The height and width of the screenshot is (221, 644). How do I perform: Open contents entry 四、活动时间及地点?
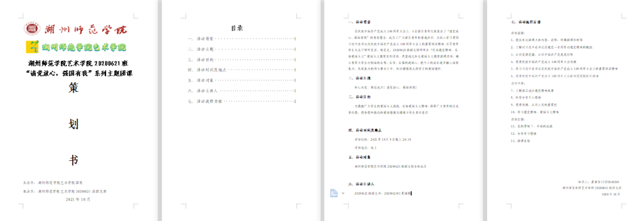pos(242,70)
